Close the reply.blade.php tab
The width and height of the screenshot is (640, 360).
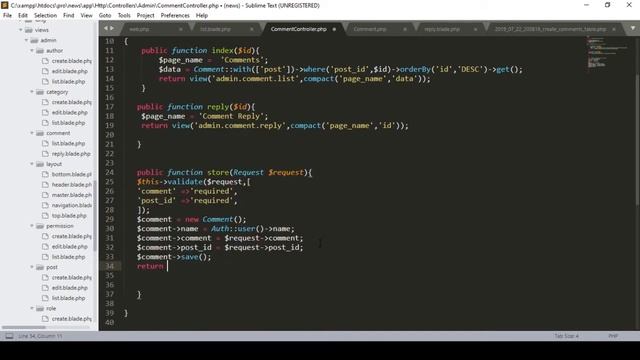[476, 29]
